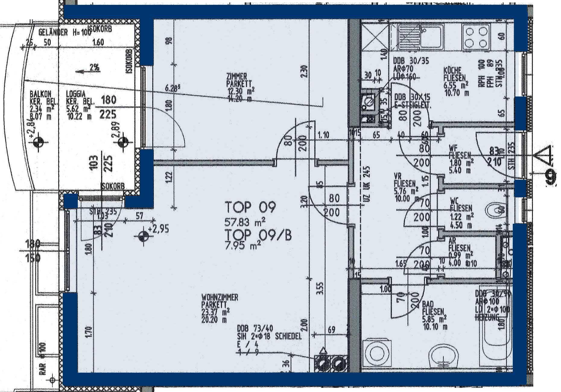Click the 'WC FLIESEN' room label
This screenshot has height=392, width=561.
(x=461, y=204)
